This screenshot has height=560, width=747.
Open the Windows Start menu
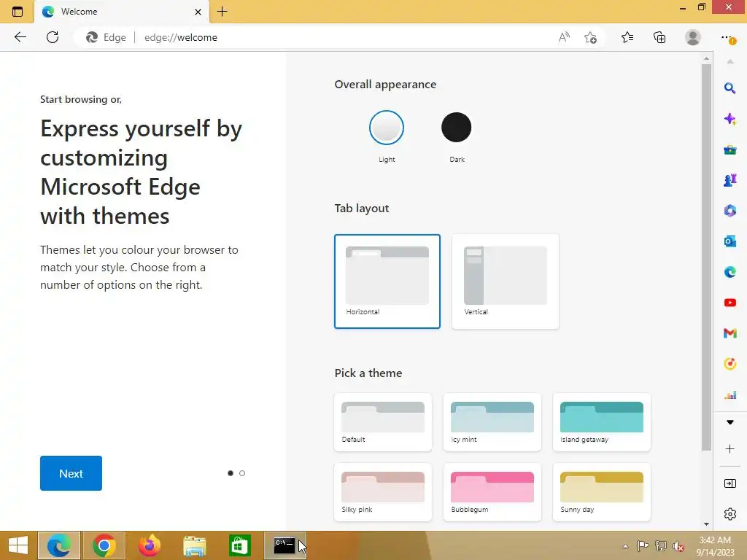click(18, 545)
